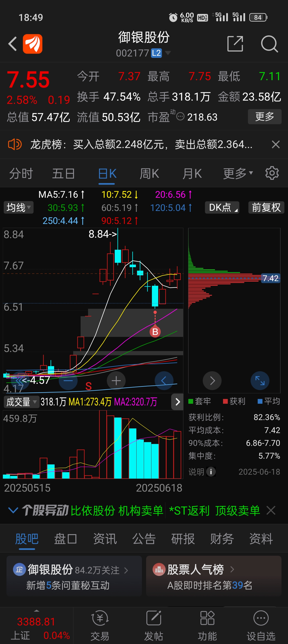The image size is (288, 644).
Task: Tap the MA5:7.16 moving average value
Action: (x=61, y=194)
